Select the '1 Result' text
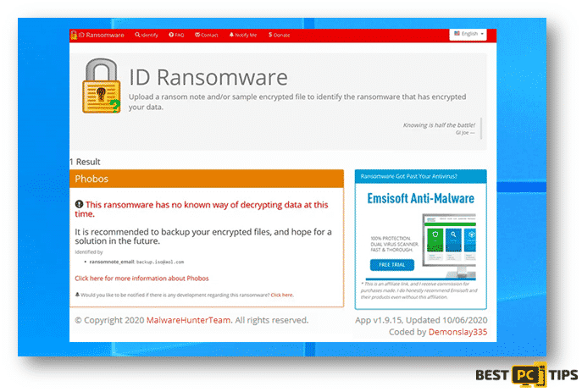 point(85,162)
